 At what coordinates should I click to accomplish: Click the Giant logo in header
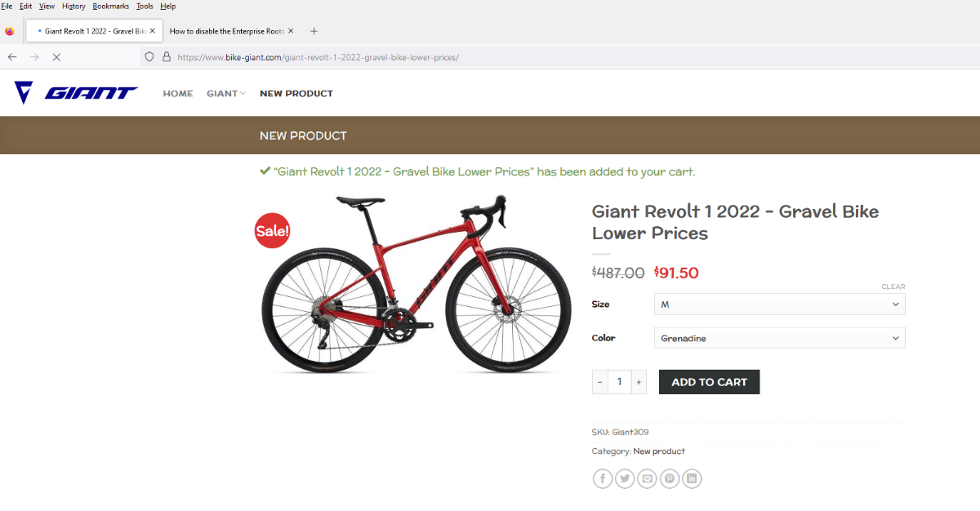coord(76,93)
